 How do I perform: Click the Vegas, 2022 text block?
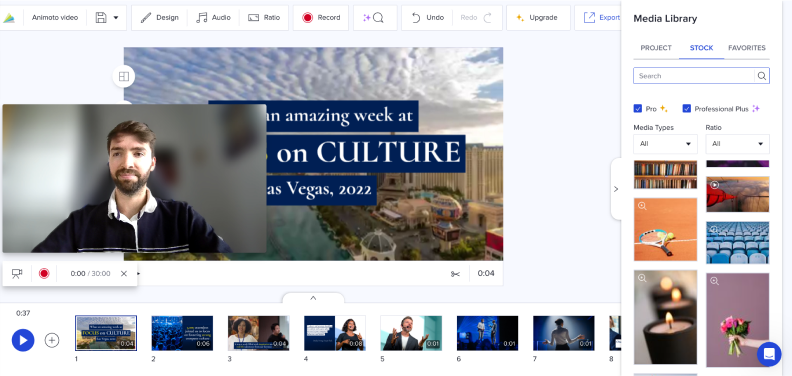tap(321, 190)
